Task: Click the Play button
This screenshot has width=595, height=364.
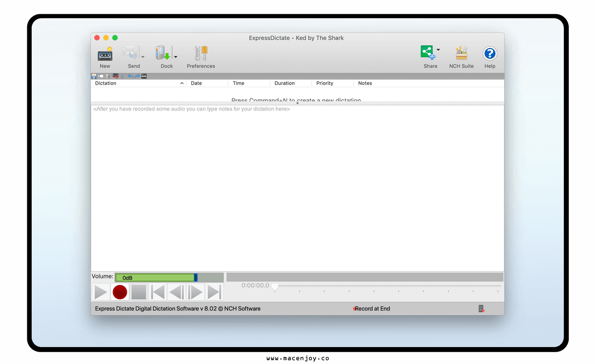Action: [101, 292]
